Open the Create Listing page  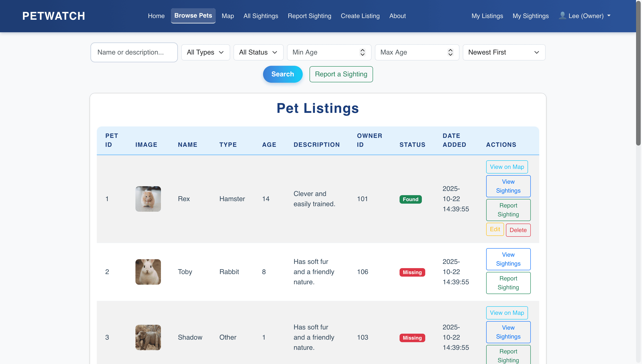click(x=360, y=16)
